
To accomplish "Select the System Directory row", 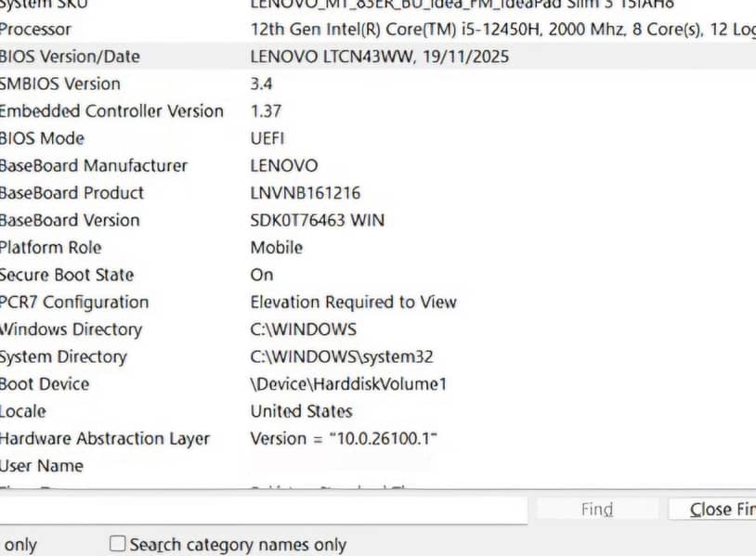I will tap(63, 357).
